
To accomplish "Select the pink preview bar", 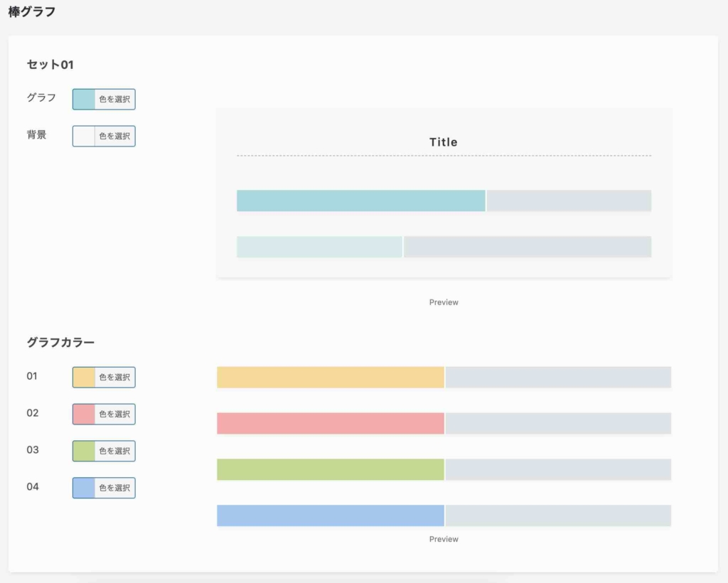I will click(330, 424).
